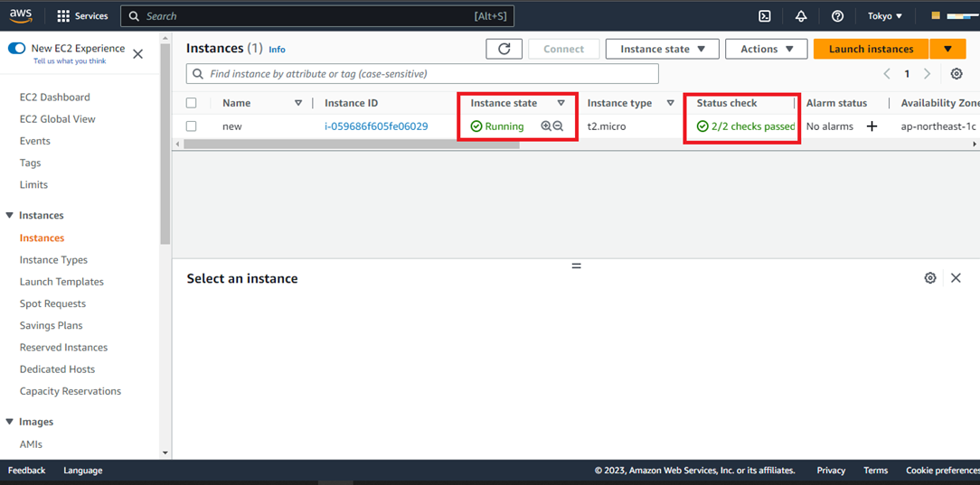Toggle the New EC2 Experience switch

pos(17,48)
